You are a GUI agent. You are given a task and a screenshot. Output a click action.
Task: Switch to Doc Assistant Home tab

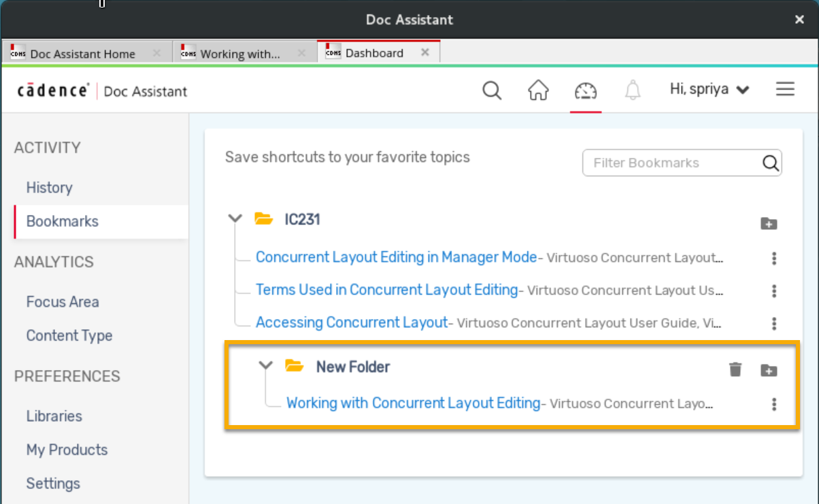[82, 54]
